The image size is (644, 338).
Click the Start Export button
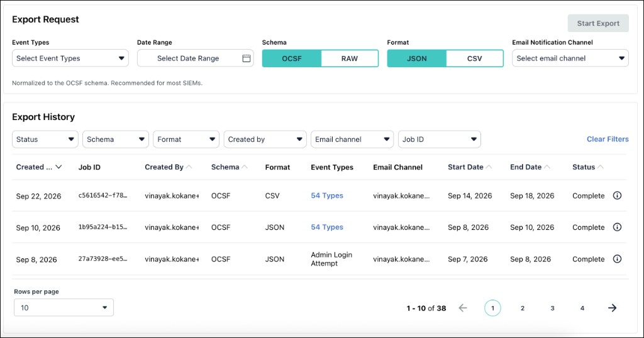[x=598, y=23]
